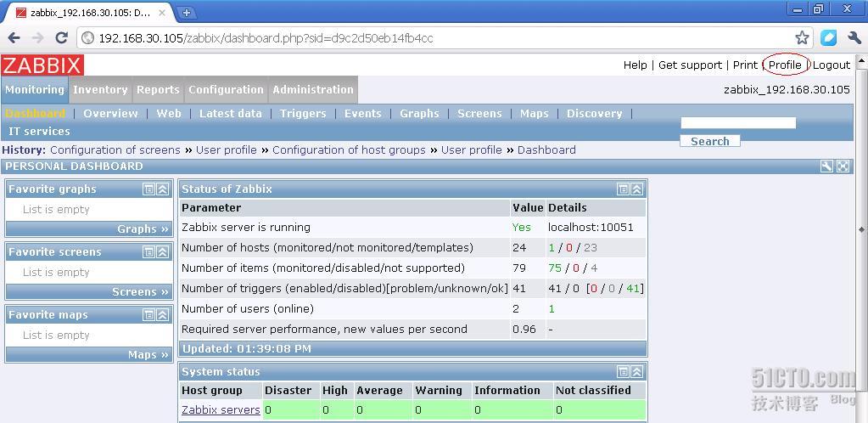This screenshot has height=423, width=868.
Task: Switch to the Reports tab
Action: (159, 90)
